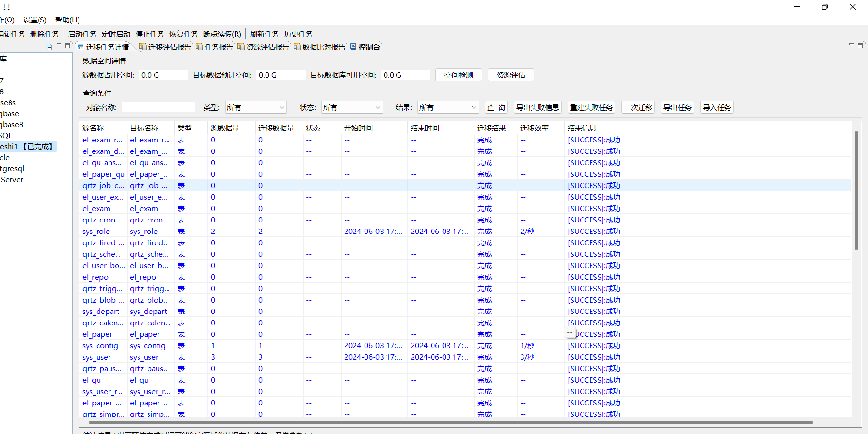Minimize the right detail panel view
This screenshot has width=868, height=434.
851,45
